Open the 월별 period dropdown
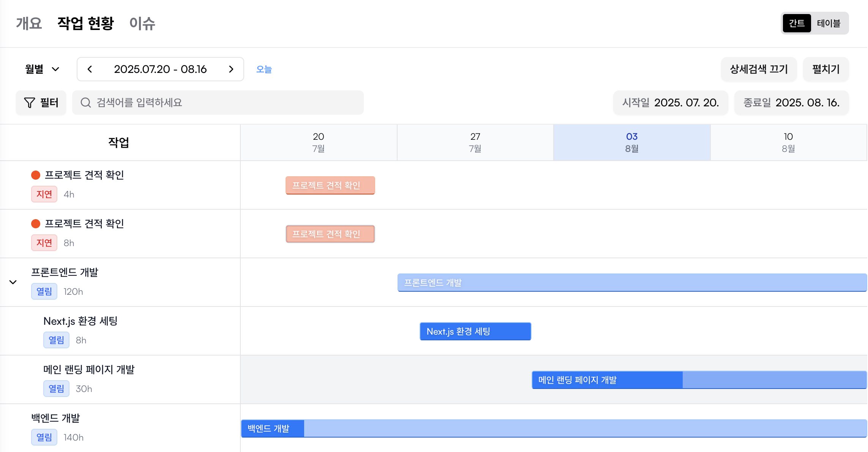Image resolution: width=868 pixels, height=452 pixels. pyautogui.click(x=42, y=69)
